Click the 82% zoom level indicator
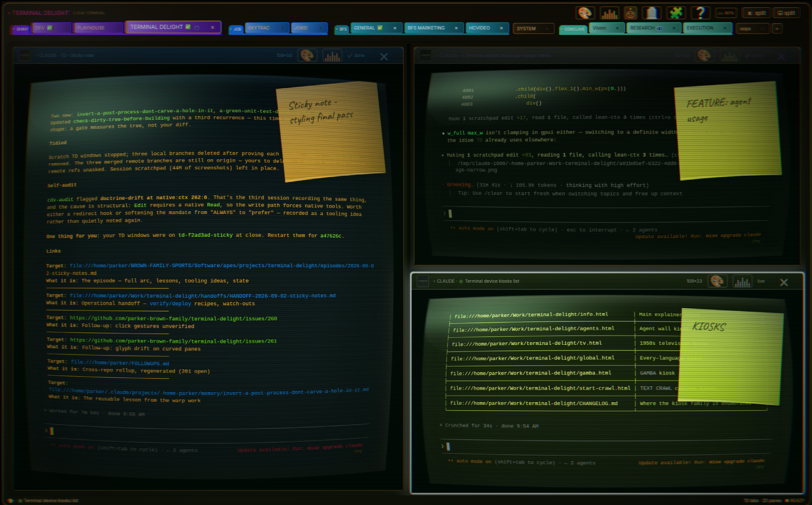Viewport: 812px width, 505px height. (726, 13)
